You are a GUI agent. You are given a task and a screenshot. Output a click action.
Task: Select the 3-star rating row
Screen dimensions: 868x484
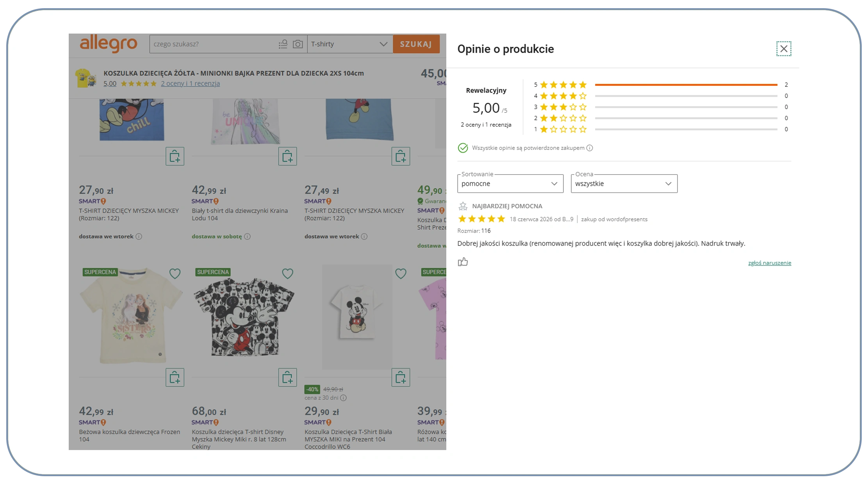point(661,107)
